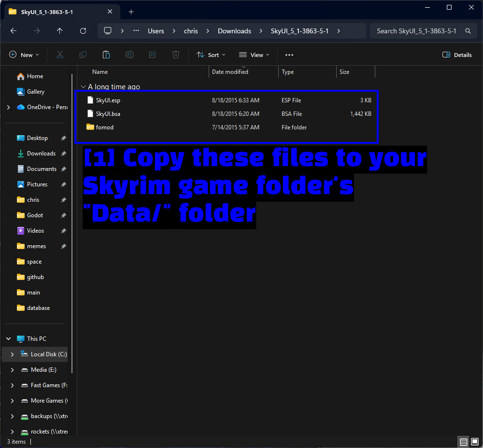This screenshot has width=483, height=448.
Task: Sort by the Type column header
Action: pyautogui.click(x=288, y=72)
